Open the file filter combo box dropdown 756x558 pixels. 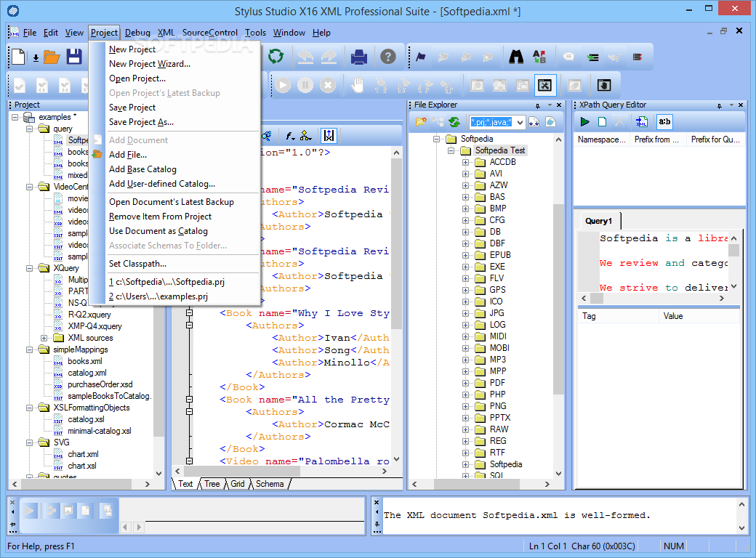pos(520,122)
